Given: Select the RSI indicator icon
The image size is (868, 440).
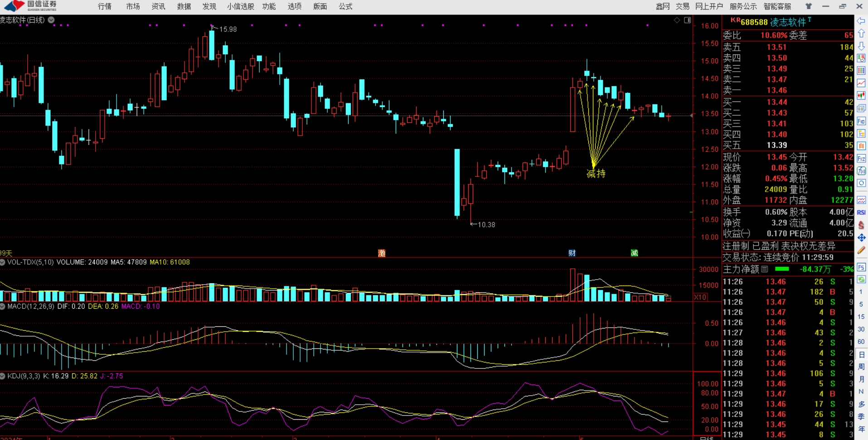Looking at the screenshot, I should point(861,212).
